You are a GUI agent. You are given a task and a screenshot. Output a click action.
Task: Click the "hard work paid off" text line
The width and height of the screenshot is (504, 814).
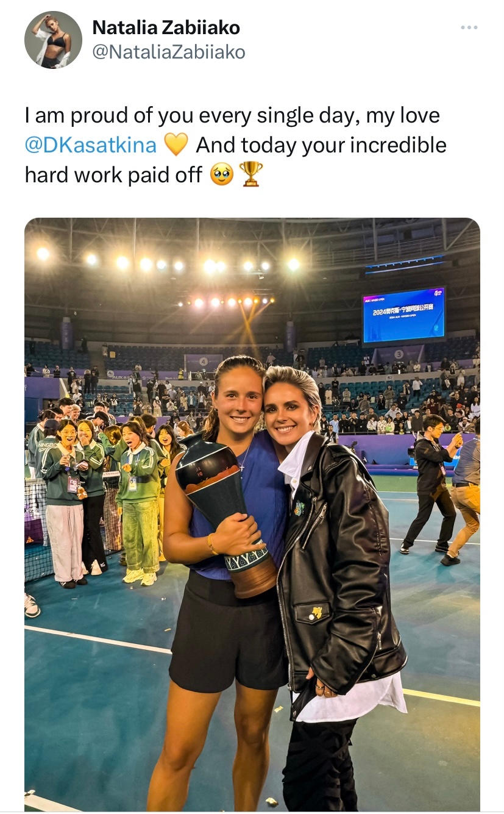coord(113,175)
